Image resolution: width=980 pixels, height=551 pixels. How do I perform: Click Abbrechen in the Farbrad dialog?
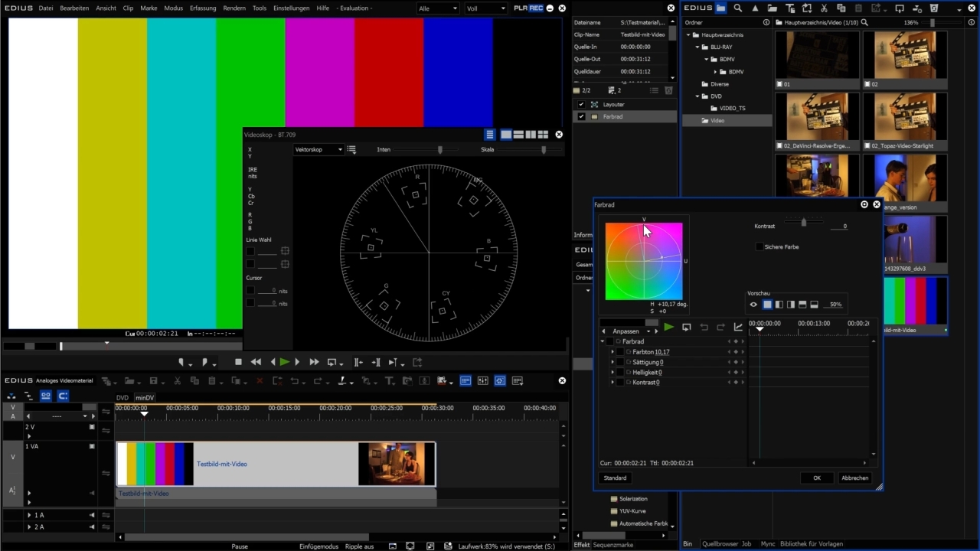[x=855, y=478]
